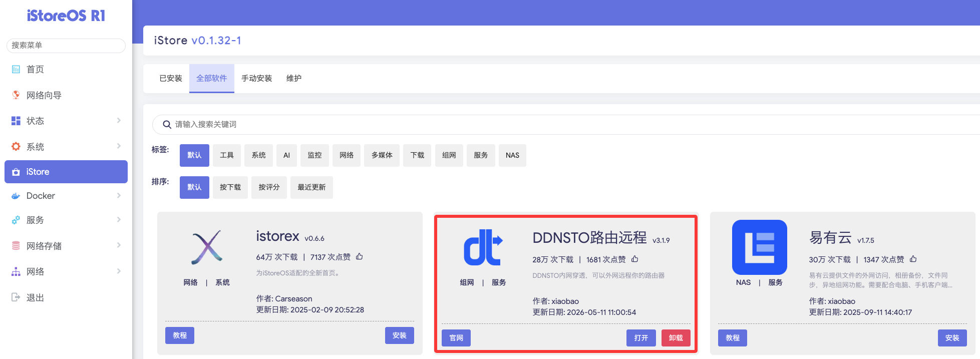Click the DDNSTO dt app logo
Viewport: 980px width, 359px height.
(483, 247)
